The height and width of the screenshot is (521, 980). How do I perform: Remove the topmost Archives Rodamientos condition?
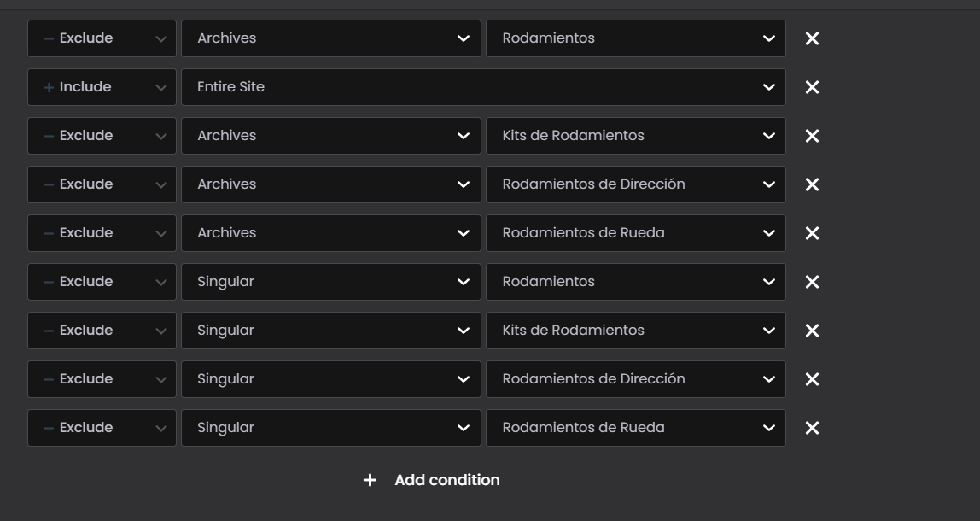click(x=812, y=38)
